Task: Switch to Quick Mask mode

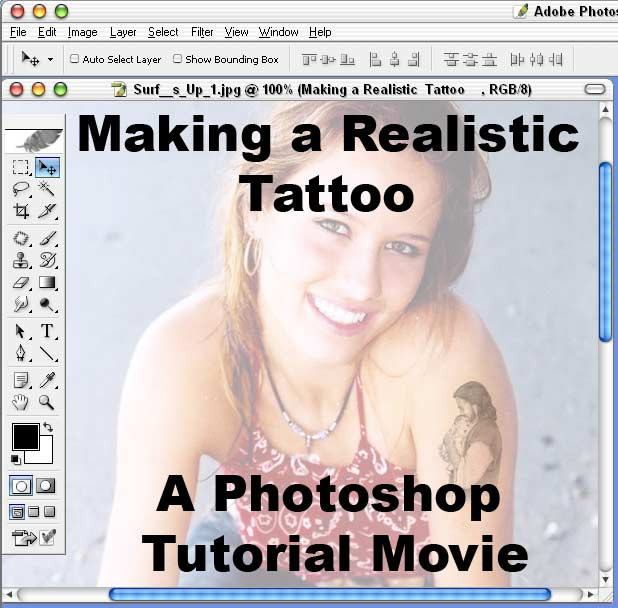Action: click(46, 486)
